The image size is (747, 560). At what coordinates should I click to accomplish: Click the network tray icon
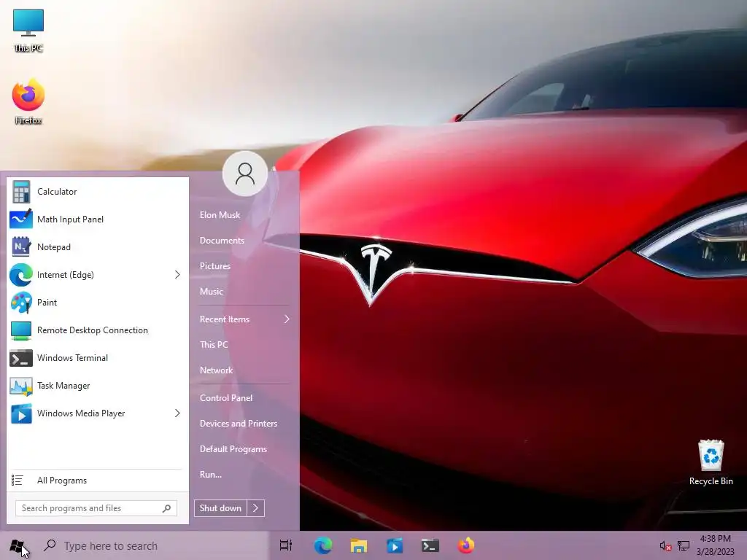tap(684, 545)
